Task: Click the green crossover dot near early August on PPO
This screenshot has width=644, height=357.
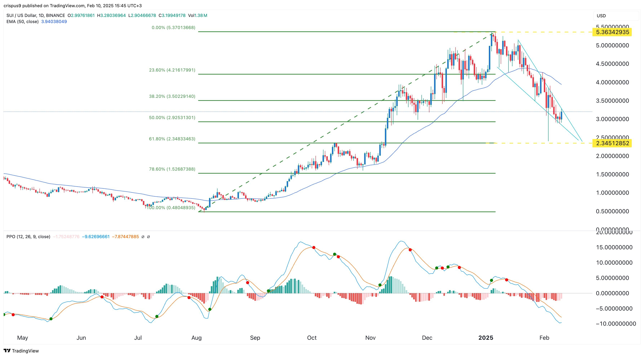Action: (210, 309)
